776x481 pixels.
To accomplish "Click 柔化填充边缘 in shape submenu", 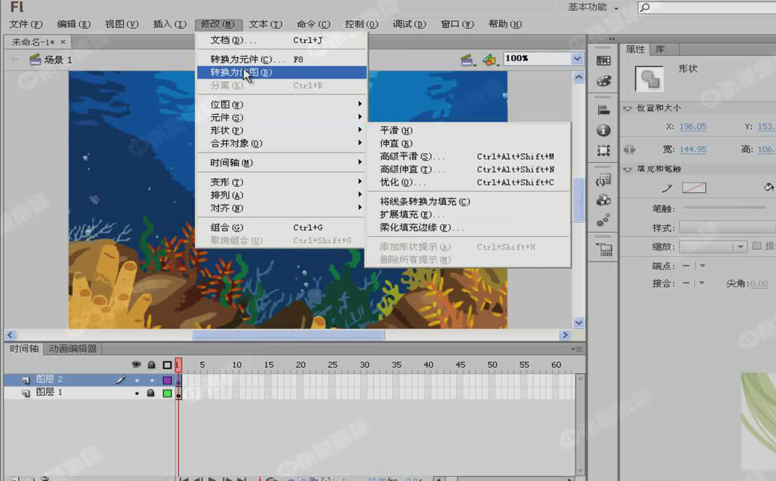I will [422, 228].
